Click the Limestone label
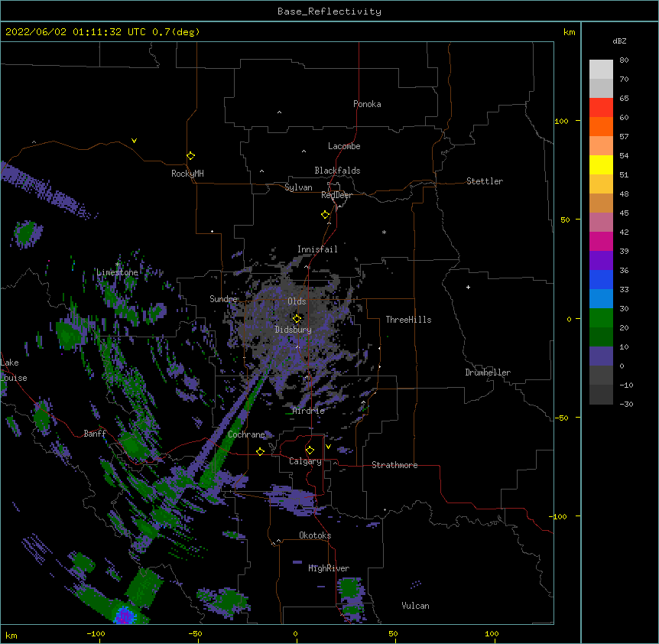This screenshot has width=659, height=644. pos(117,272)
